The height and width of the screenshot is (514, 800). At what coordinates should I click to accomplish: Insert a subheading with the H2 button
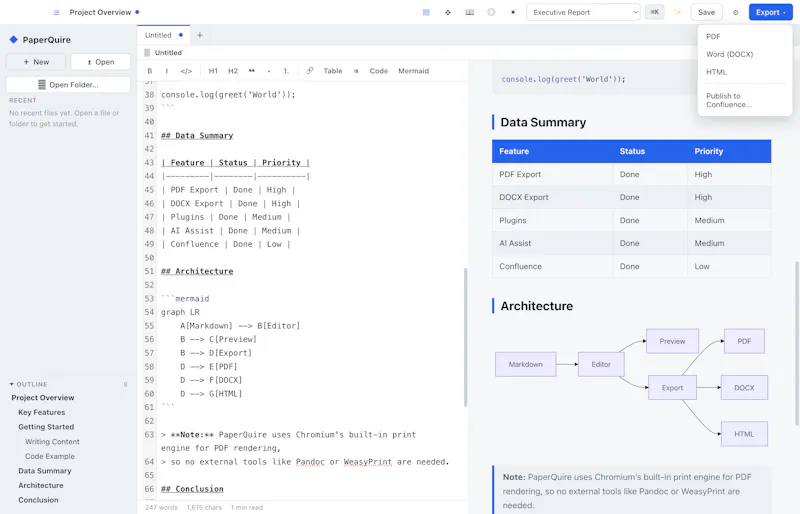click(x=233, y=71)
